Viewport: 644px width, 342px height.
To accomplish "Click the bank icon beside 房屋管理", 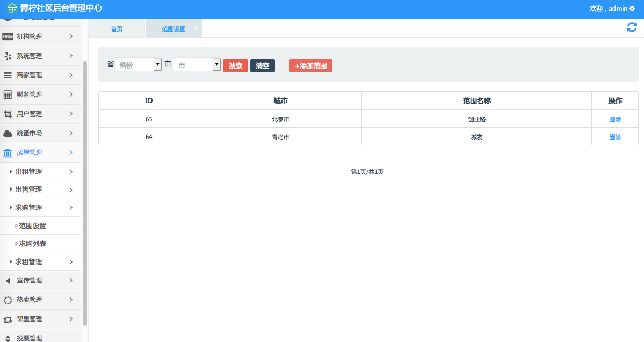I will 8,152.
